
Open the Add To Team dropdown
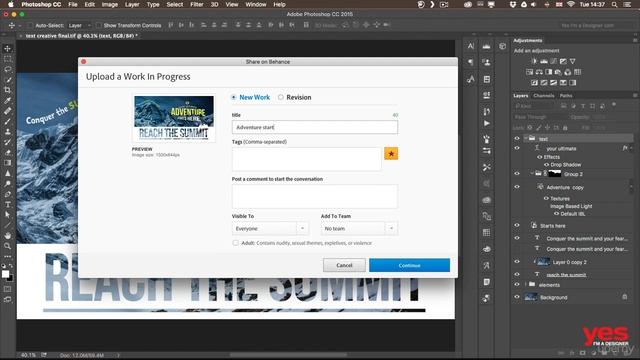coord(359,229)
